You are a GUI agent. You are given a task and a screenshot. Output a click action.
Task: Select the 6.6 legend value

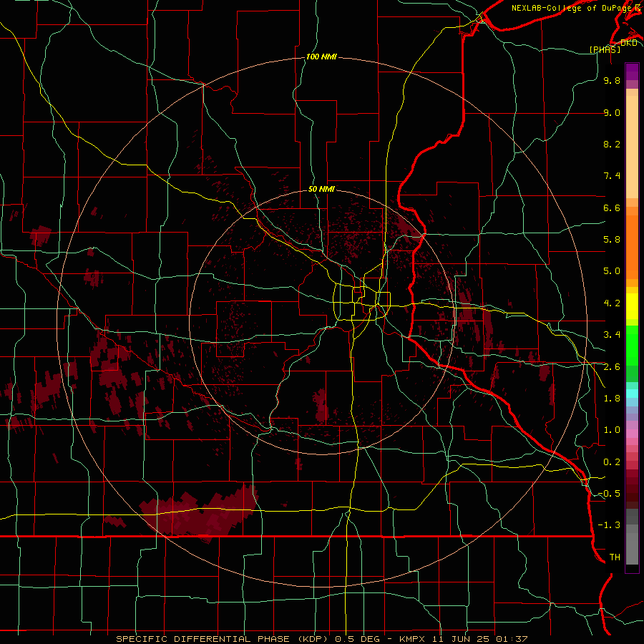click(612, 208)
